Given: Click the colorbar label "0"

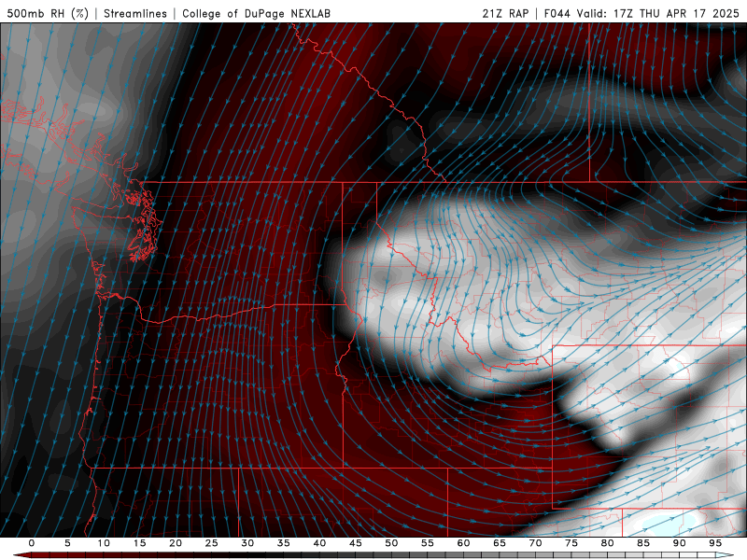Looking at the screenshot, I should tap(32, 543).
